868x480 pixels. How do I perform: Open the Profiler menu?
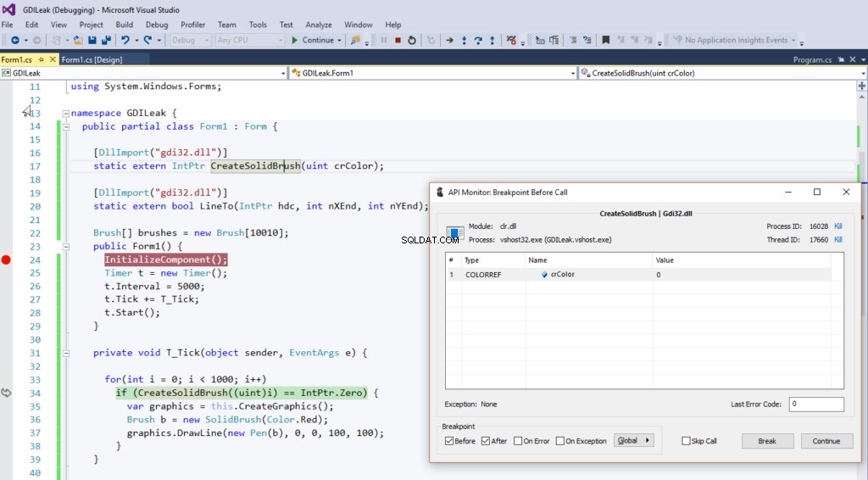click(192, 25)
